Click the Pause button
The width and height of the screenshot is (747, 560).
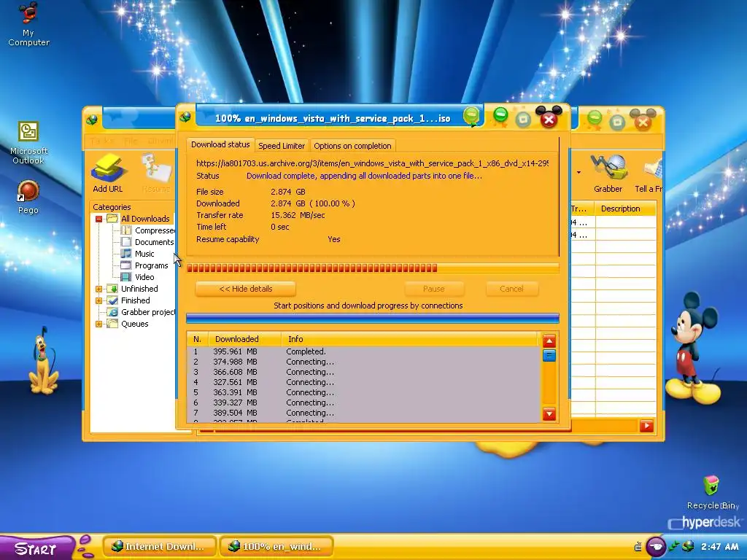click(434, 289)
